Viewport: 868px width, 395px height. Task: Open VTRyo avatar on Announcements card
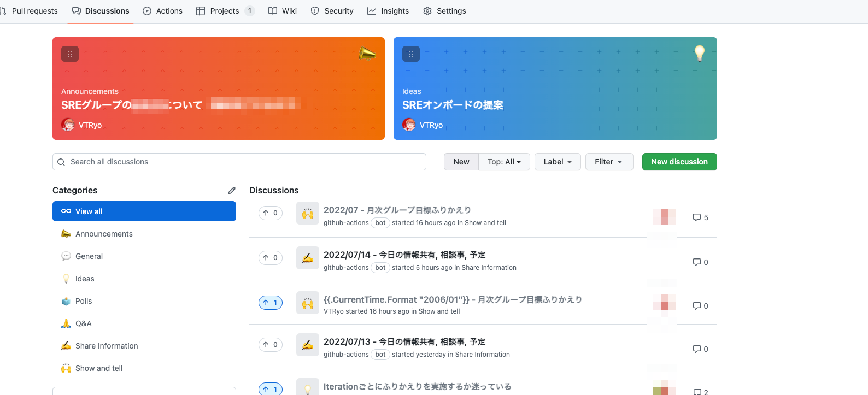coord(68,125)
